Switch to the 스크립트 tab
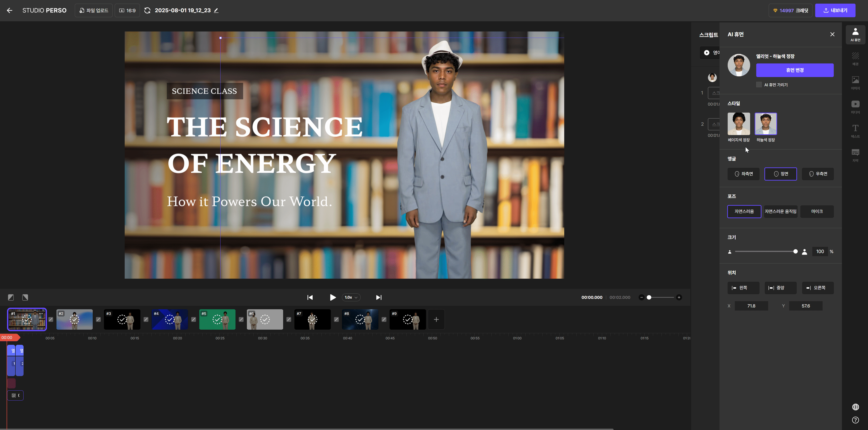 tap(708, 35)
